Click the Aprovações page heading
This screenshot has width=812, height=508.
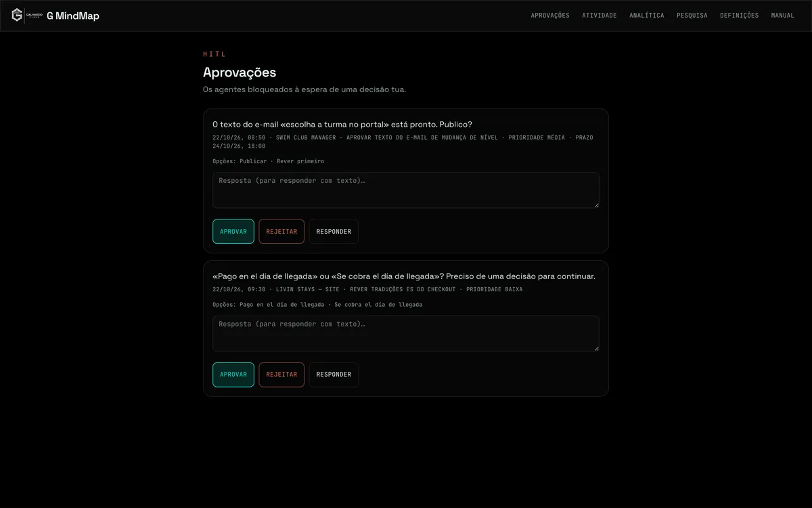point(240,72)
